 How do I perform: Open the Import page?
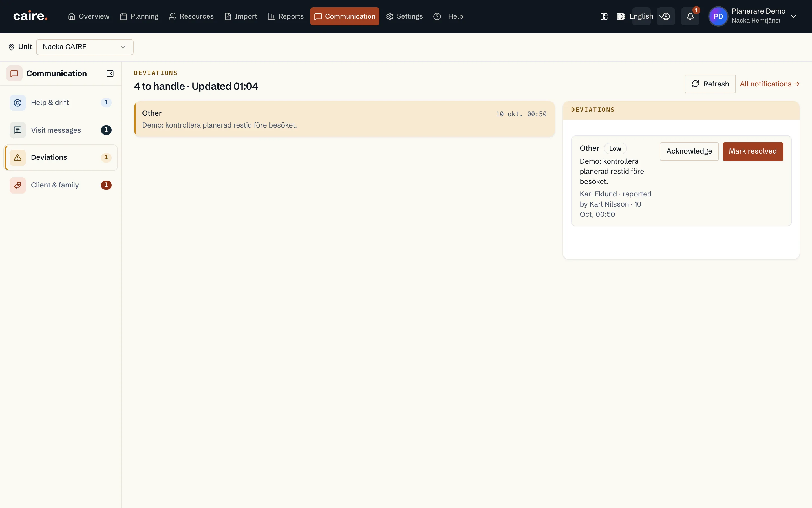point(240,16)
